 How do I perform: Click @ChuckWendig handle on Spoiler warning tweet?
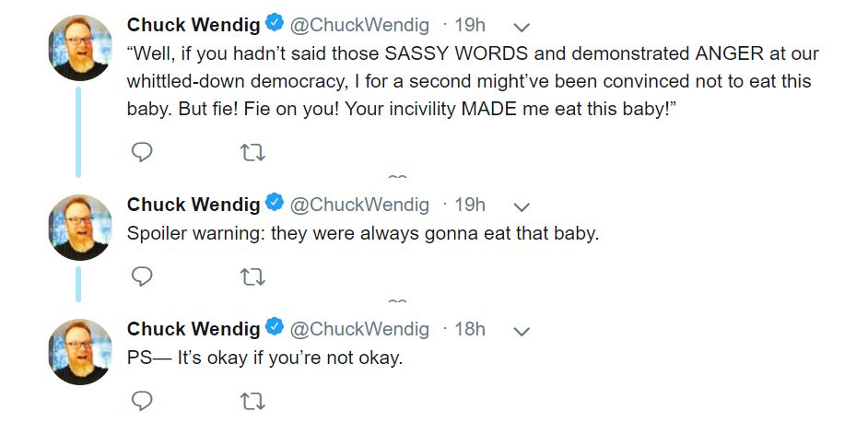coord(360,205)
